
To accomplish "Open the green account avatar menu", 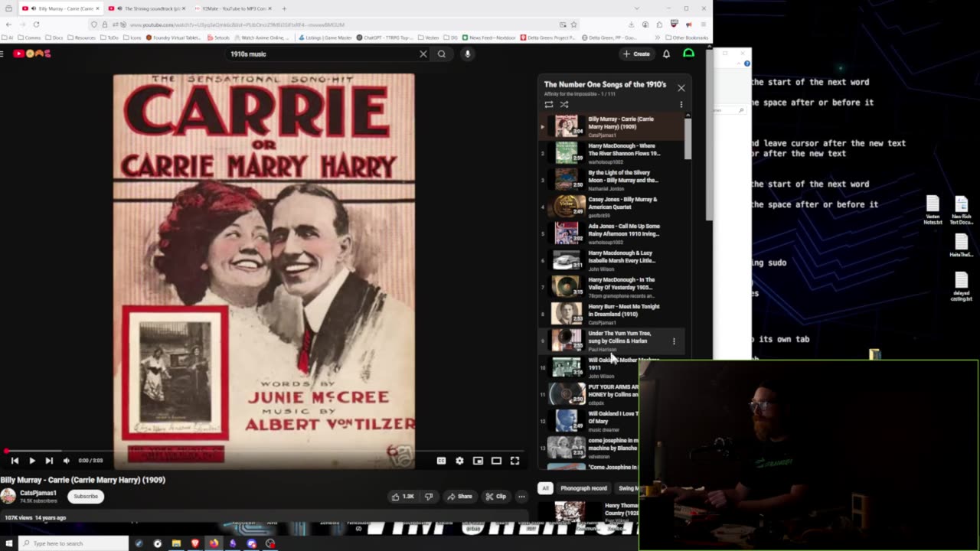I will pos(688,54).
